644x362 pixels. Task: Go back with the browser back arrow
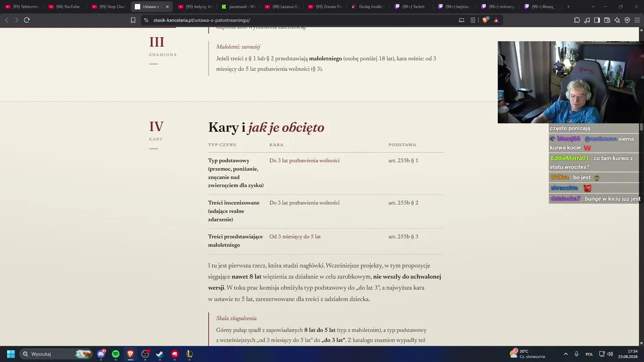[x=7, y=20]
